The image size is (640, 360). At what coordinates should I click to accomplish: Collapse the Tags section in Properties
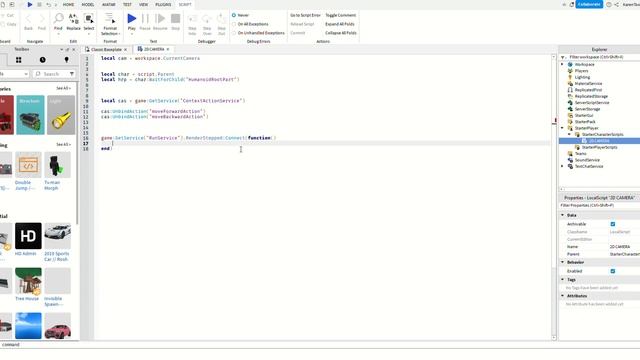pyautogui.click(x=562, y=280)
